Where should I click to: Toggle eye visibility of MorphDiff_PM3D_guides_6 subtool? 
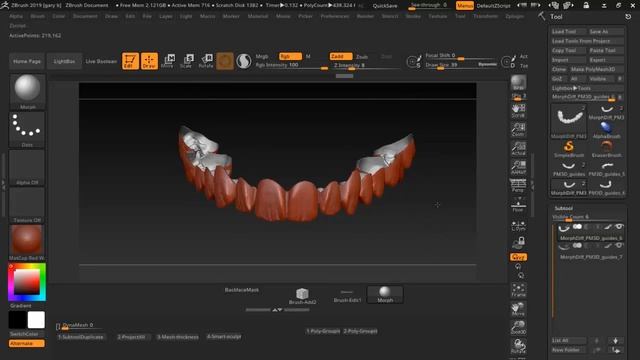(619, 227)
